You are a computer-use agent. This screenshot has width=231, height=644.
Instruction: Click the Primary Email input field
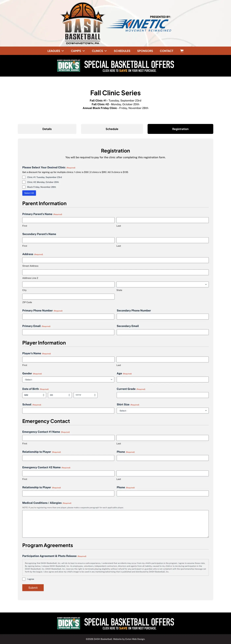68,332
